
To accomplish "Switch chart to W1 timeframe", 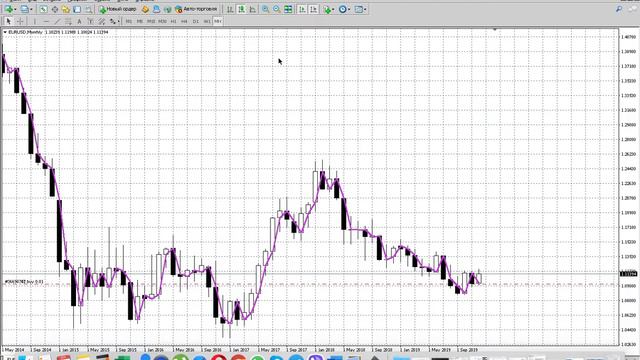I will (207, 21).
